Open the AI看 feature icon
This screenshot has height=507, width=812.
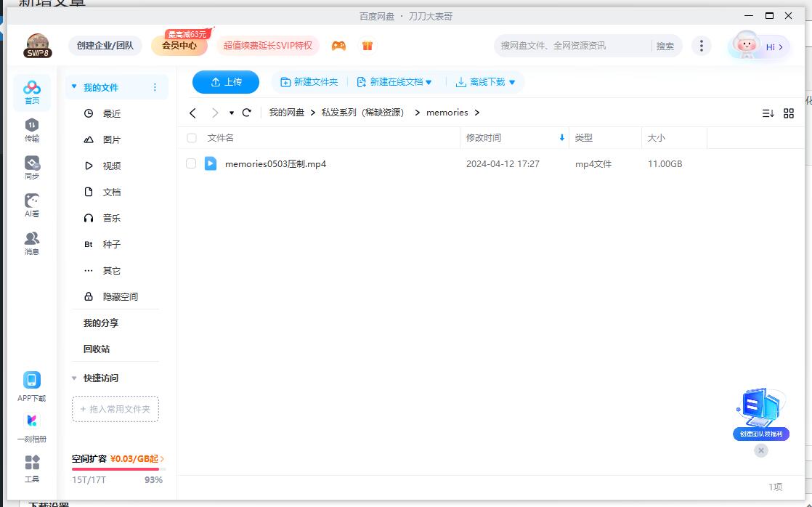pos(31,203)
